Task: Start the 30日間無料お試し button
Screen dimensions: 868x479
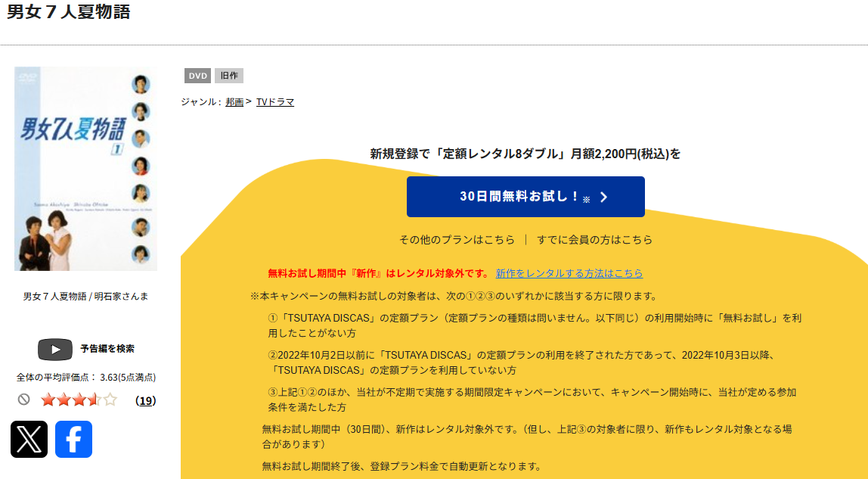Action: [525, 197]
